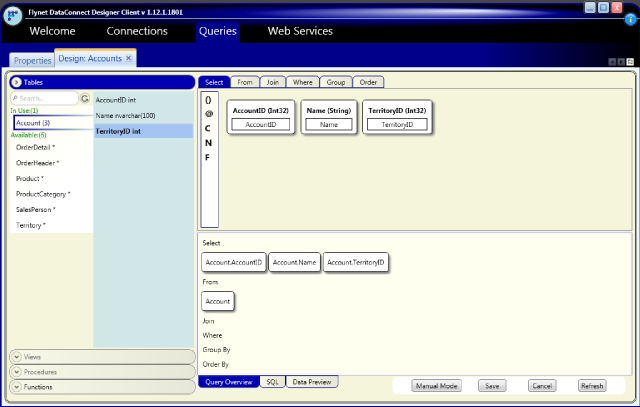Open the Web Services menu
640x407 pixels.
coord(300,31)
